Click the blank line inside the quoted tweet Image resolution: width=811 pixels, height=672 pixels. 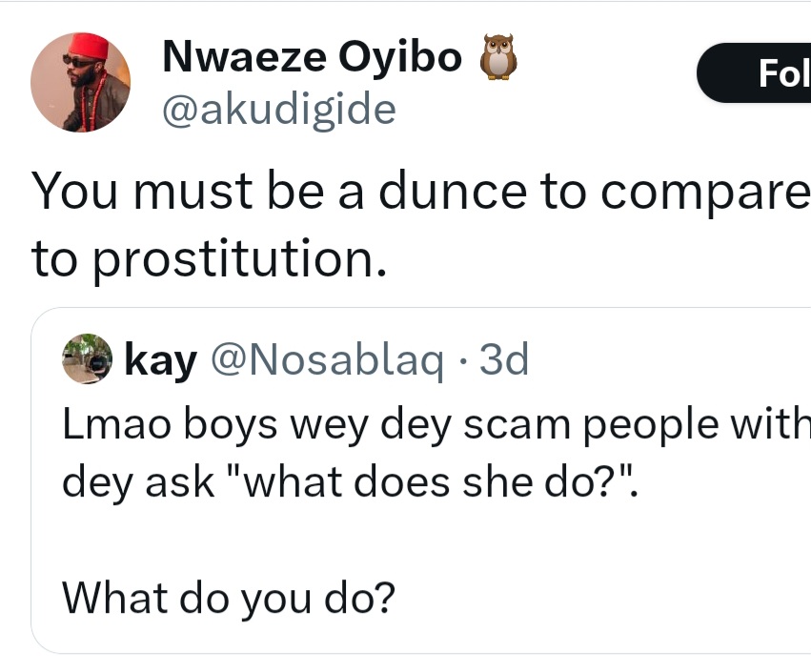381,541
